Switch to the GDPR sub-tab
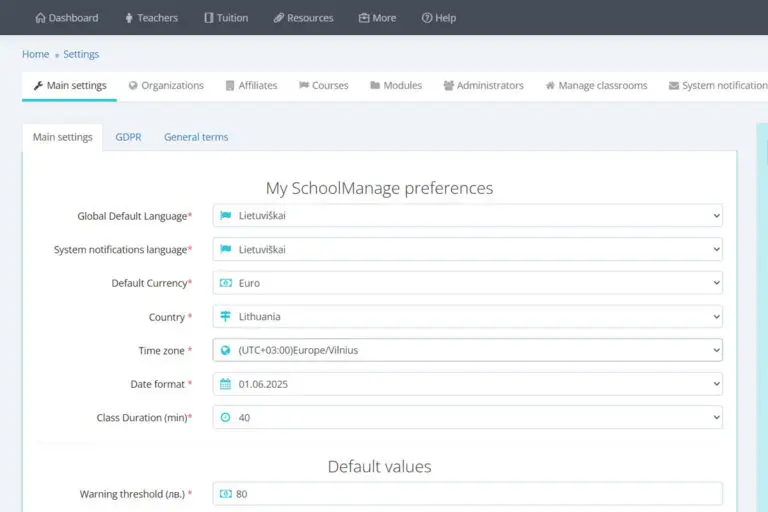The height and width of the screenshot is (512, 768). (128, 137)
